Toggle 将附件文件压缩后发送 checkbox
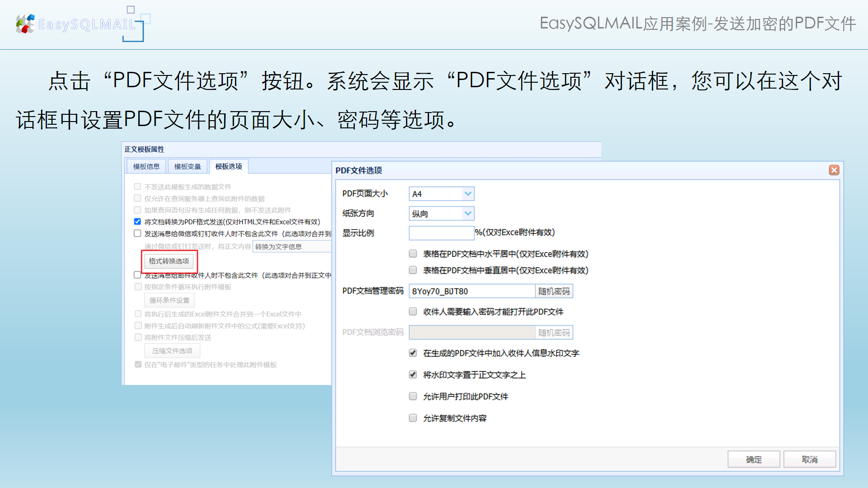 [x=138, y=337]
